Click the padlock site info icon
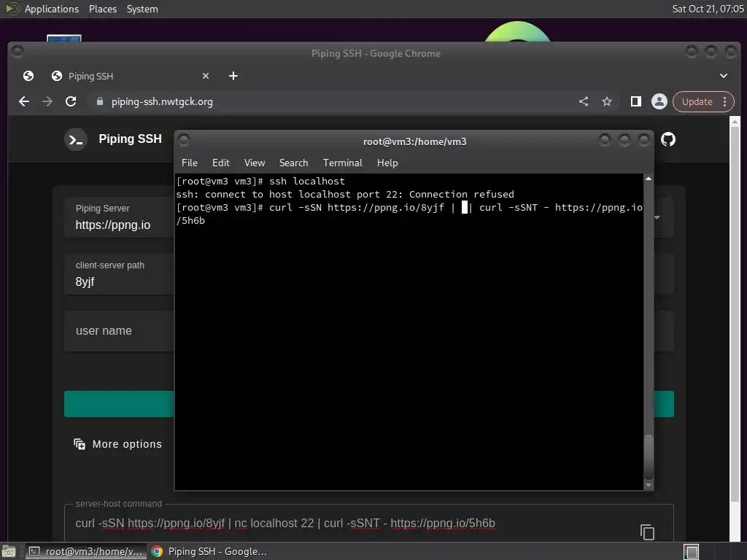The image size is (747, 560). point(99,101)
